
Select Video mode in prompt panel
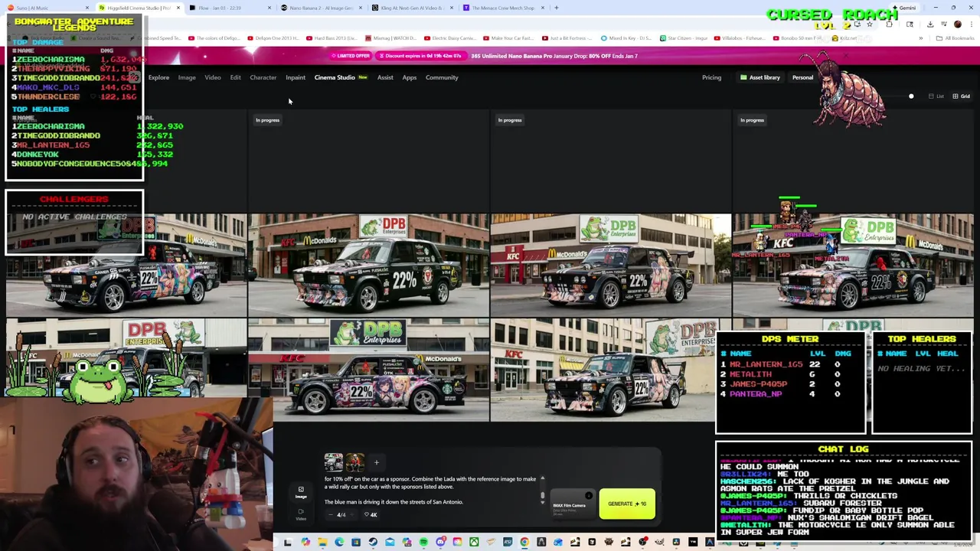click(x=301, y=514)
